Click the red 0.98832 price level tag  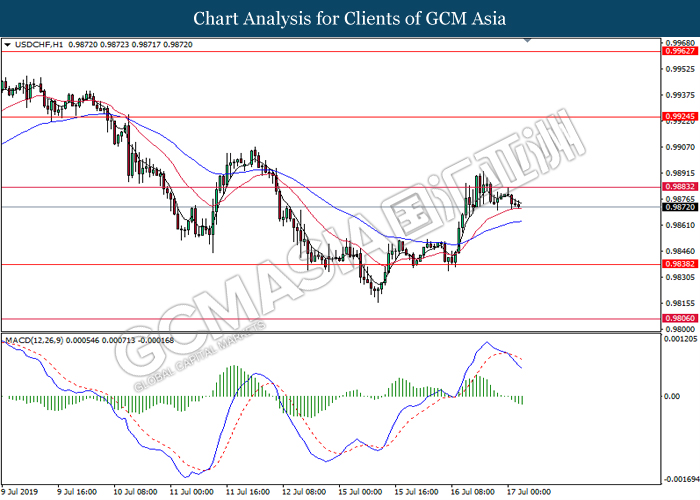click(680, 187)
